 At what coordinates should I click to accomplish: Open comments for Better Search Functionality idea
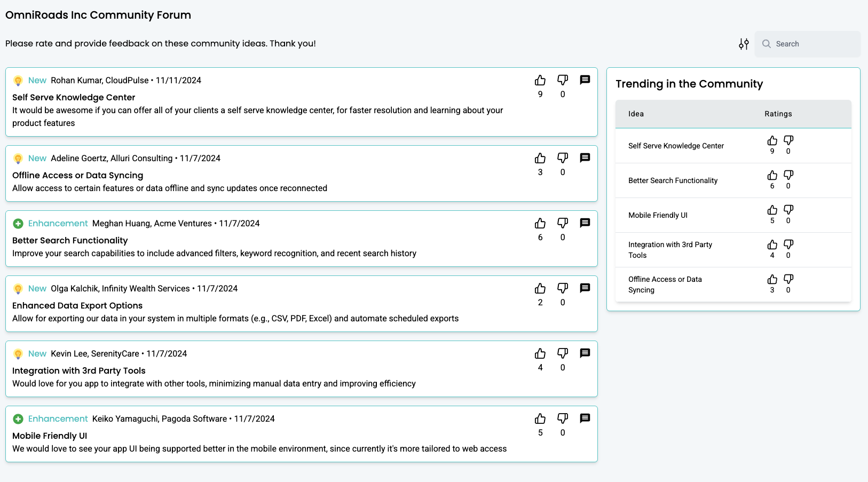pos(585,223)
